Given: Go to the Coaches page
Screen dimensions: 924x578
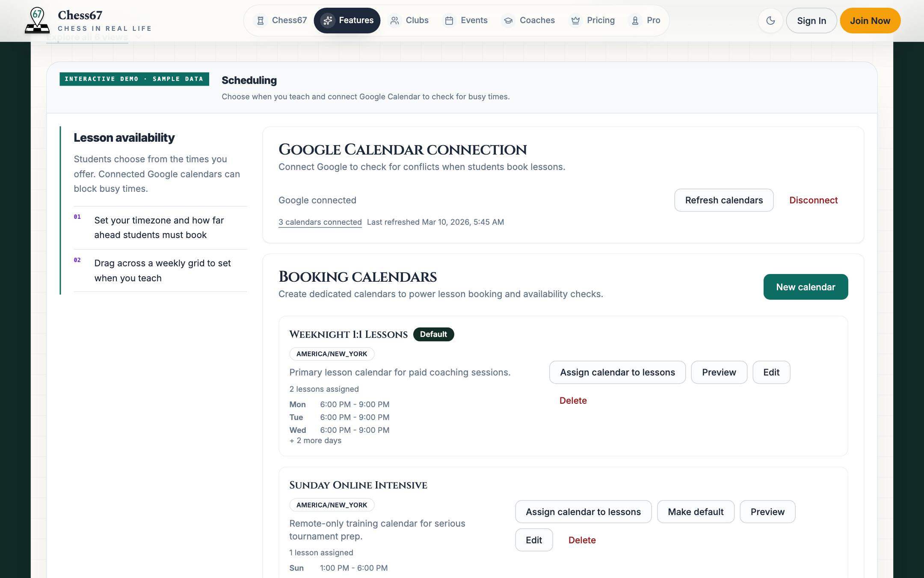Looking at the screenshot, I should tap(529, 21).
